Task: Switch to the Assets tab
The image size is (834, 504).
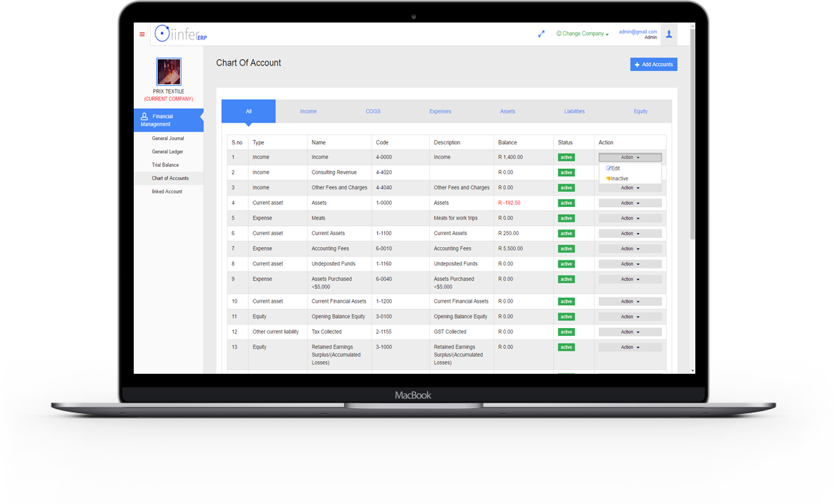Action: [x=507, y=111]
